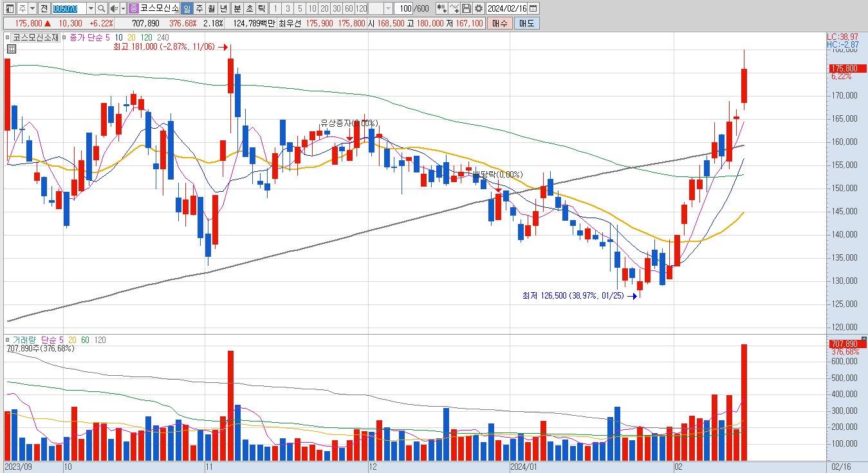Click the 최우선 best-quote label
The width and height of the screenshot is (868, 473).
[x=290, y=23]
